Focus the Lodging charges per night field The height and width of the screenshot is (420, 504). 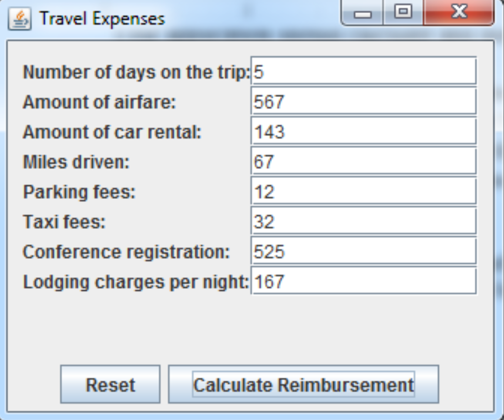coord(363,281)
